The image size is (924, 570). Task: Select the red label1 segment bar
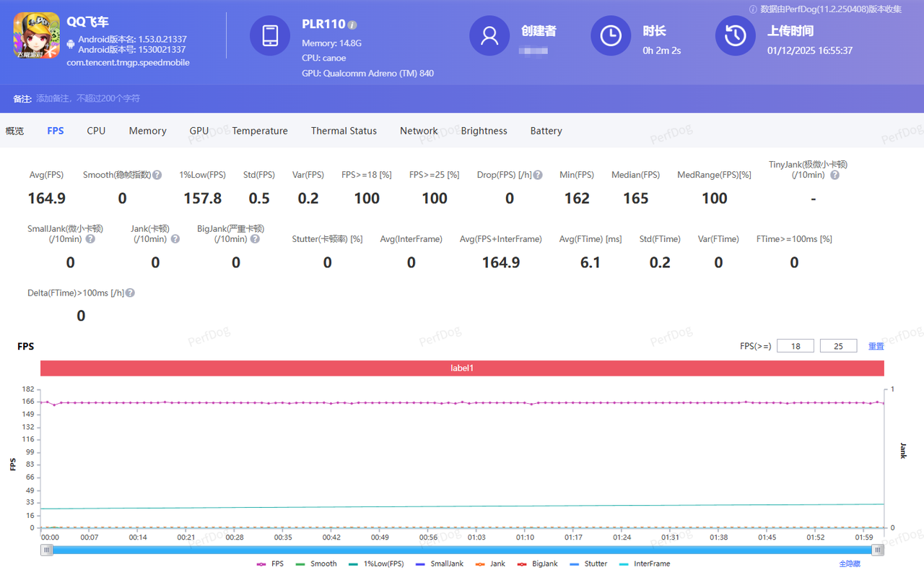pos(462,368)
